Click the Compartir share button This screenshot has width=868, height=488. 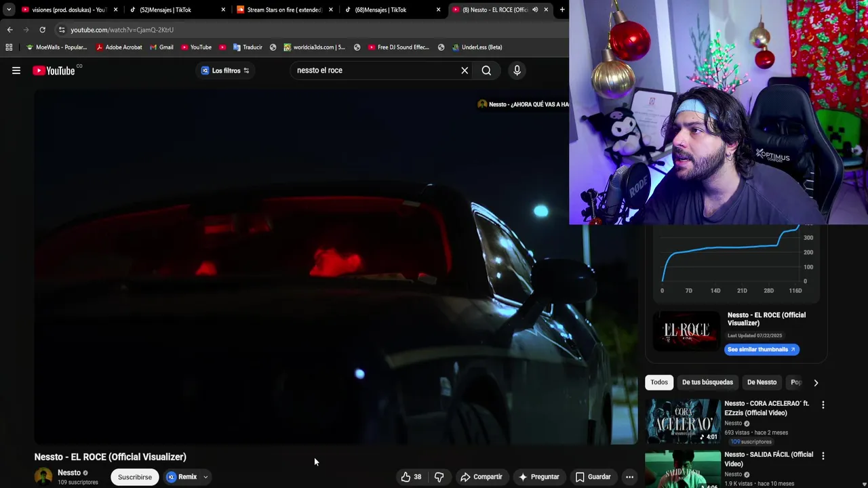[x=481, y=477]
